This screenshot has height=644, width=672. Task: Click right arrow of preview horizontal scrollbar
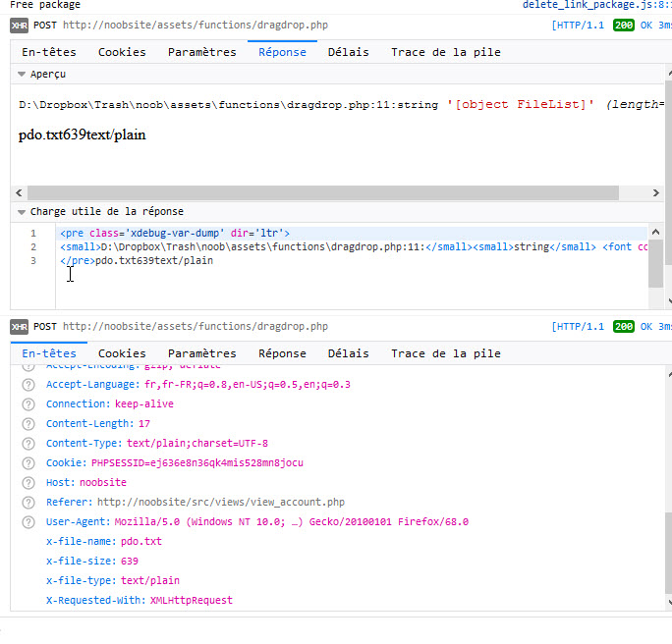[x=655, y=193]
